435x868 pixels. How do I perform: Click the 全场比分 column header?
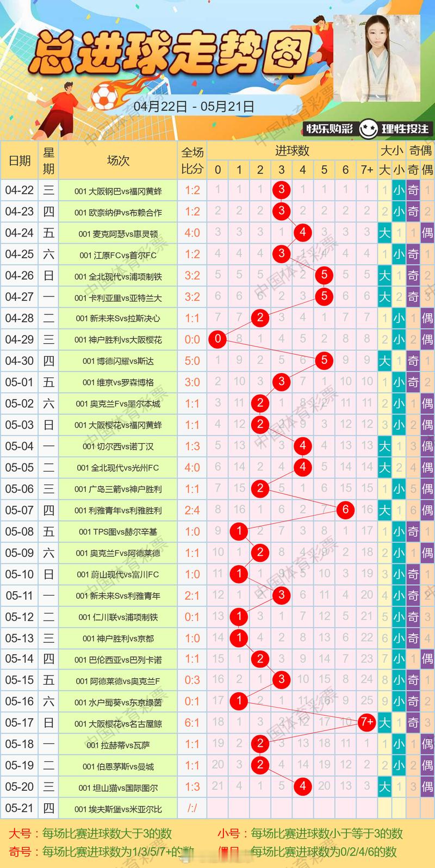[192, 160]
